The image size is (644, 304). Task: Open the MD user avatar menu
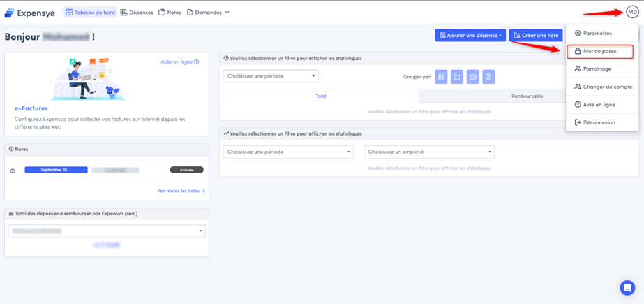tap(631, 13)
